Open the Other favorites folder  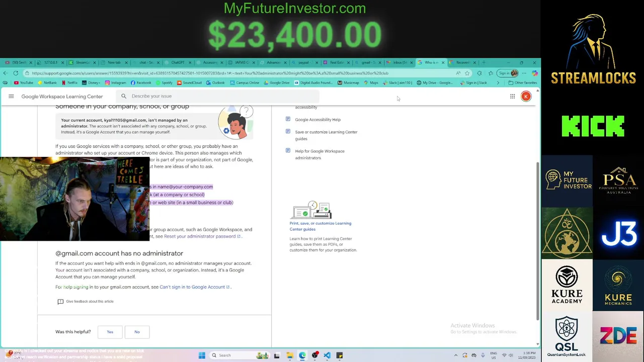523,82
